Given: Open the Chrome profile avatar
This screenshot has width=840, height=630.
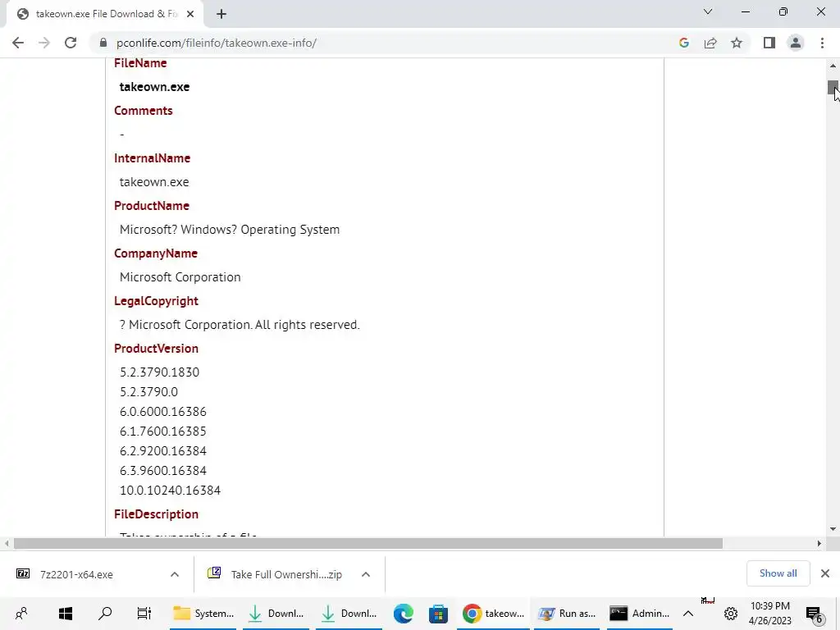Looking at the screenshot, I should coord(796,43).
